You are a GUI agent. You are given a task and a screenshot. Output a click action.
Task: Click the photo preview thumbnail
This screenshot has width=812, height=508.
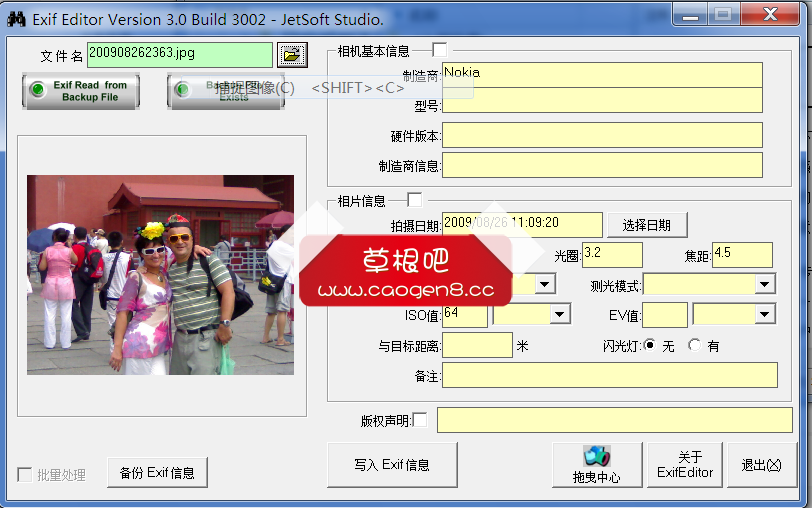coord(161,275)
